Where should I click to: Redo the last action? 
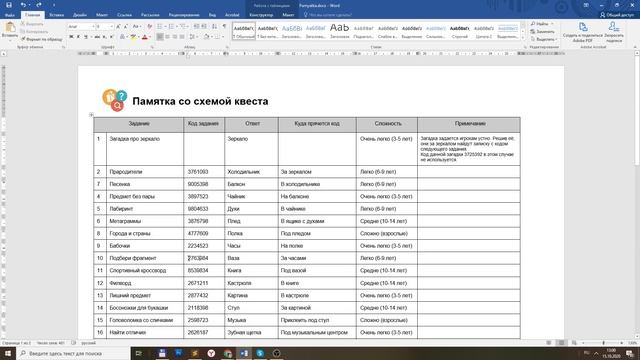39,5
